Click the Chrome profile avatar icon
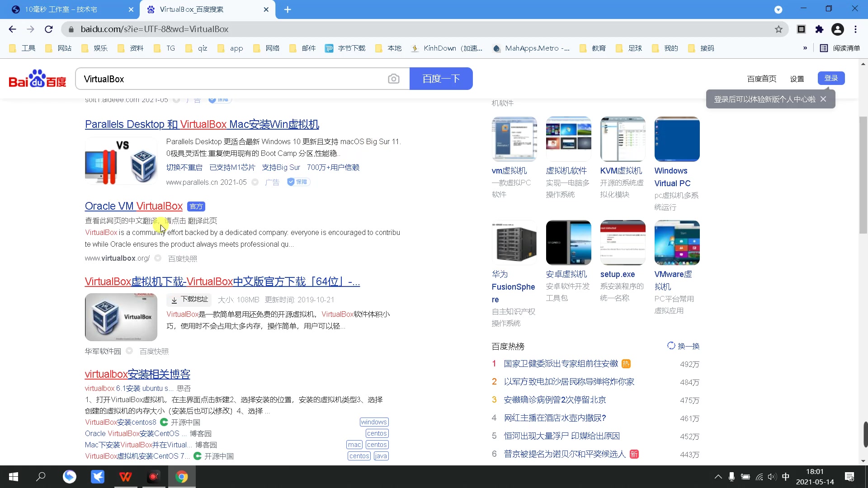This screenshot has height=488, width=868. 838,29
